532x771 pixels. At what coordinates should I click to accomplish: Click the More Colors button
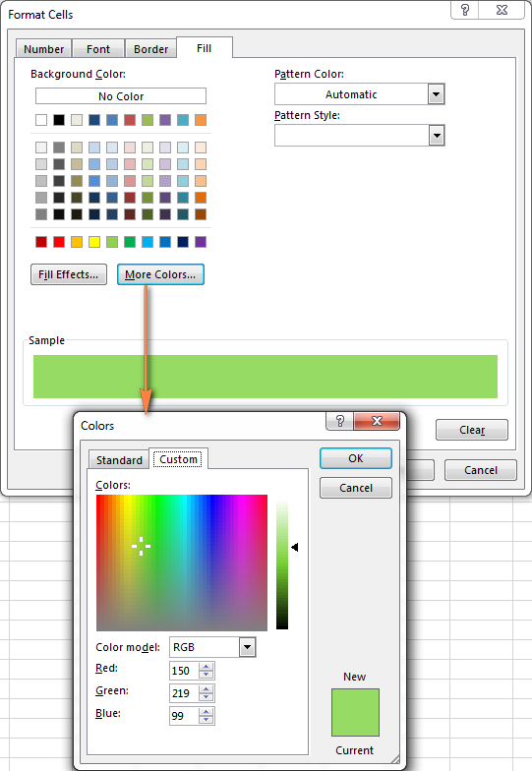[160, 274]
